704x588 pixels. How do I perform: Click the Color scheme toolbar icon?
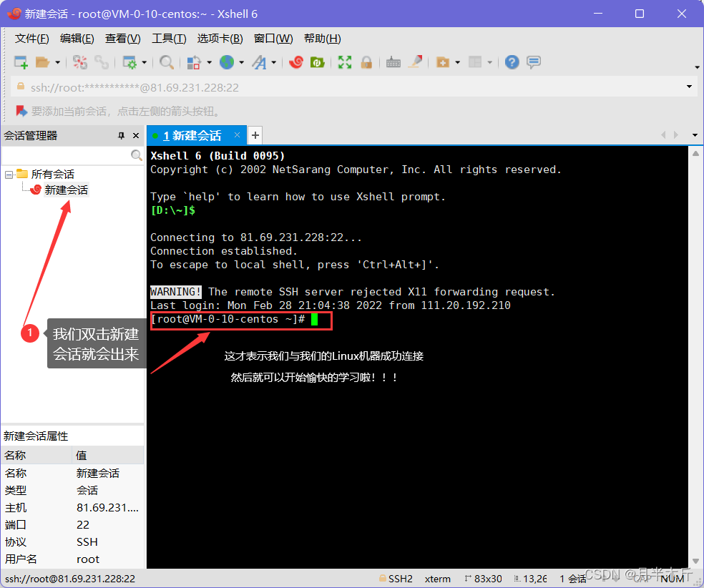click(194, 62)
